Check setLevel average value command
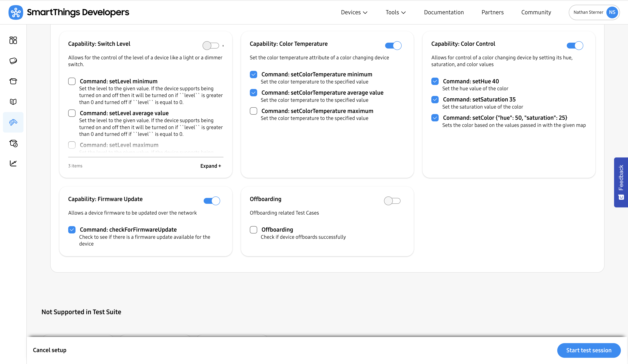The width and height of the screenshot is (628, 364). (x=72, y=113)
